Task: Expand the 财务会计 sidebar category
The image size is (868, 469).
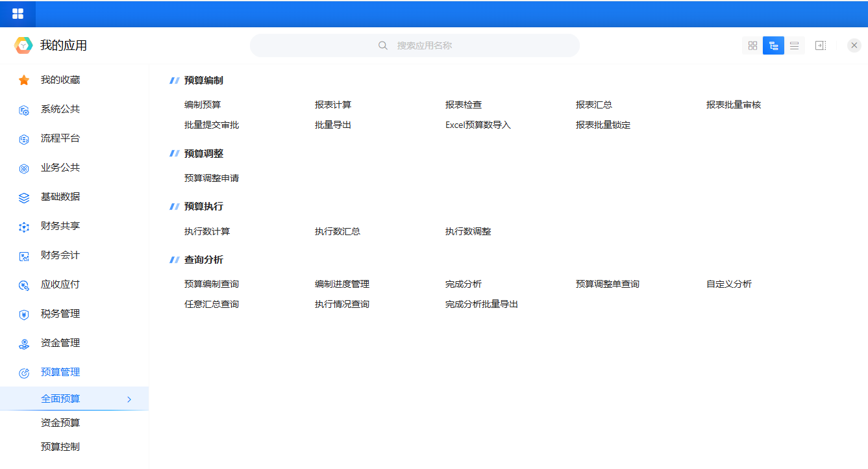Action: pos(60,255)
